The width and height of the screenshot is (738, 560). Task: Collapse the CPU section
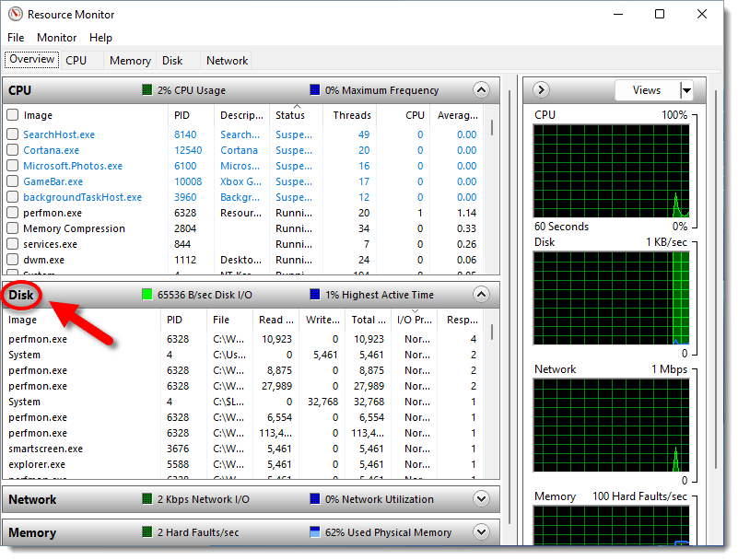481,89
